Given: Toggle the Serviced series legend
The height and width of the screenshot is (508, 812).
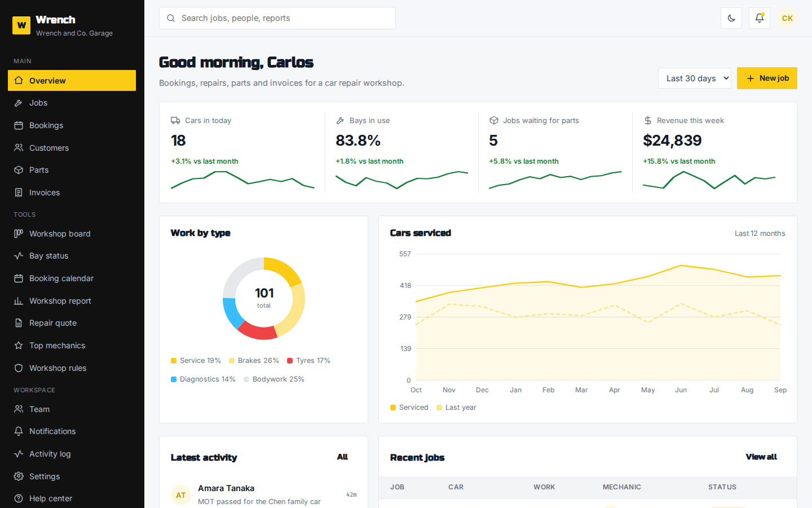Looking at the screenshot, I should point(409,408).
